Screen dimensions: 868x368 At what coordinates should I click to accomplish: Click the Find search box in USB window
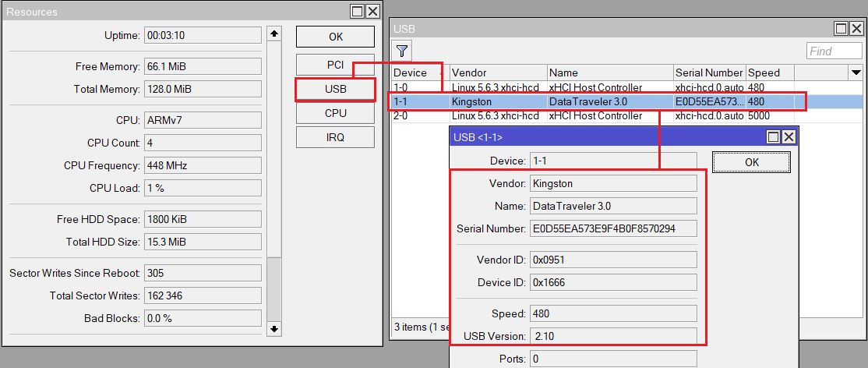click(x=834, y=51)
